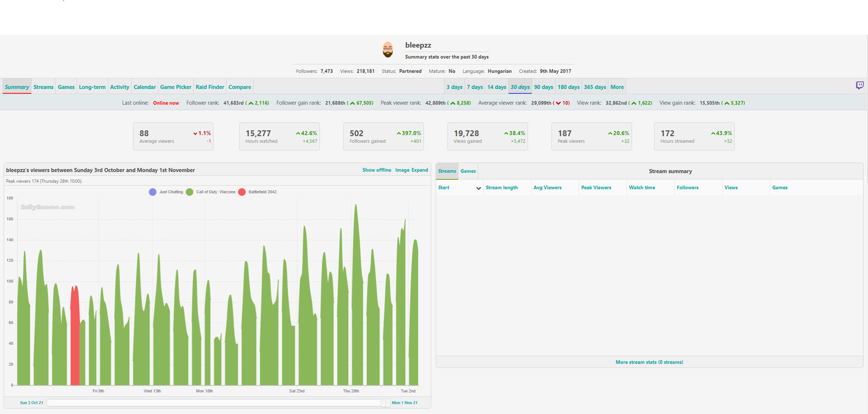868x414 pixels.
Task: Open the Game Picker tab
Action: coord(176,87)
